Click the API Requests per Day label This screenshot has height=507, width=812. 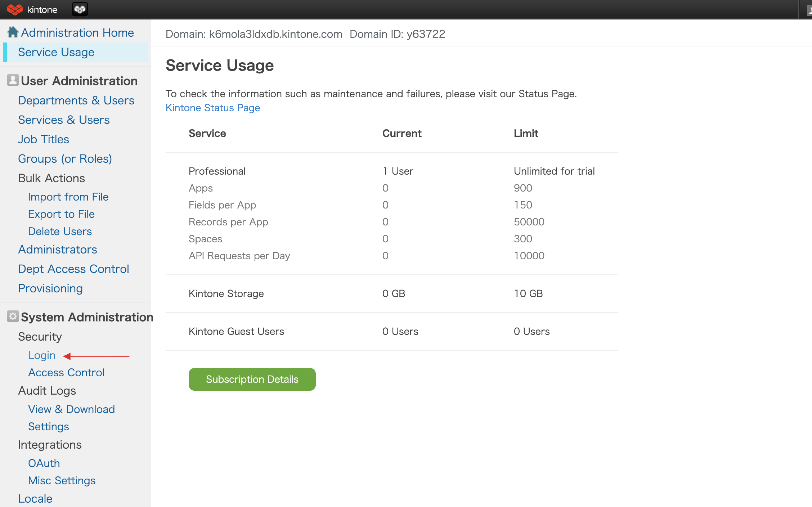click(239, 256)
